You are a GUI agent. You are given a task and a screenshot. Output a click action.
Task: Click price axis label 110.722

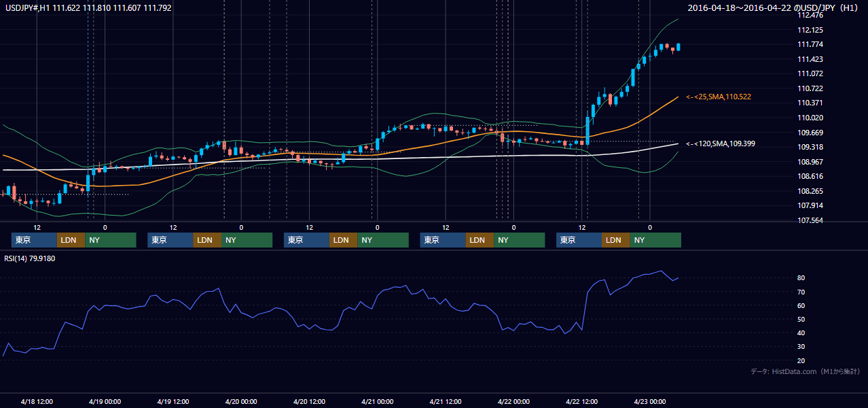tap(810, 88)
